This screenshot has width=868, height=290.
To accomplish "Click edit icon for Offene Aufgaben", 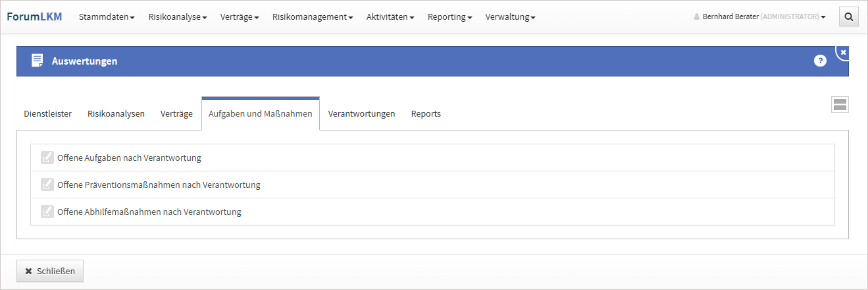I will (47, 158).
